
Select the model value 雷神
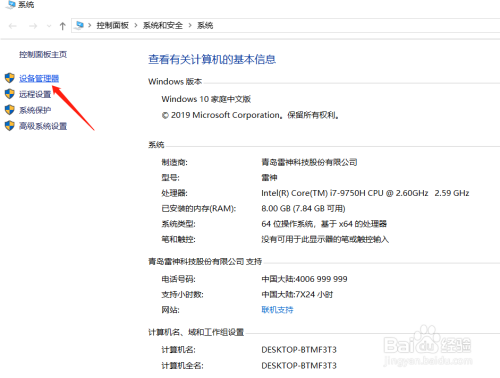coord(269,178)
